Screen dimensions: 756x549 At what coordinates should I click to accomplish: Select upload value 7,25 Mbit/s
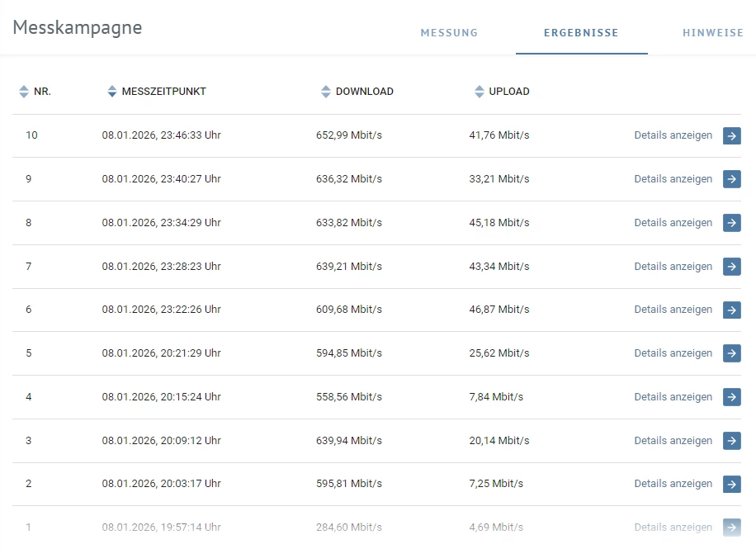[x=496, y=484]
